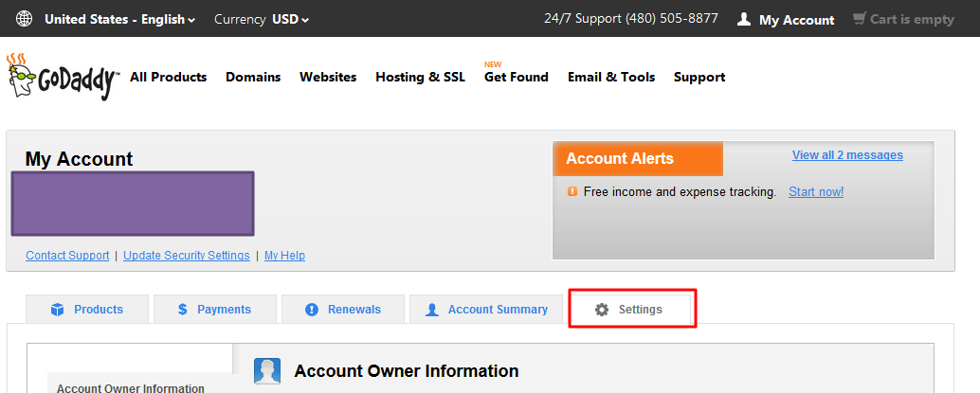980x393 pixels.
Task: Click View all 2 messages link
Action: point(847,155)
